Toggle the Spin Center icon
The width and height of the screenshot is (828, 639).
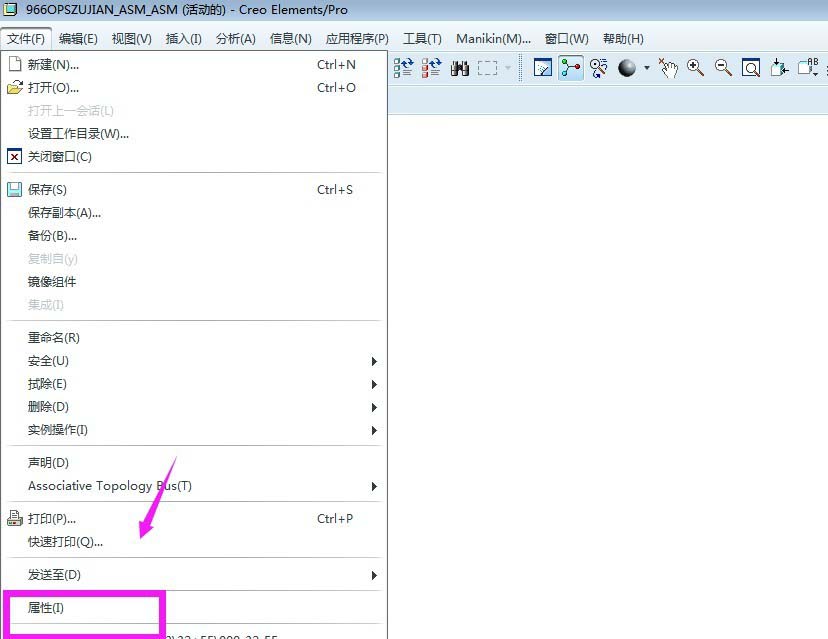click(570, 68)
